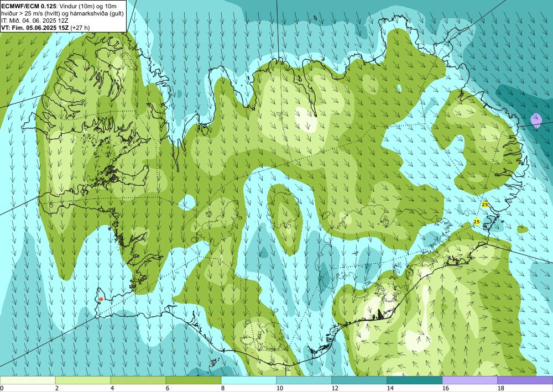
Task: Click the northern yellow 25 gust marker
Action: [x=485, y=205]
